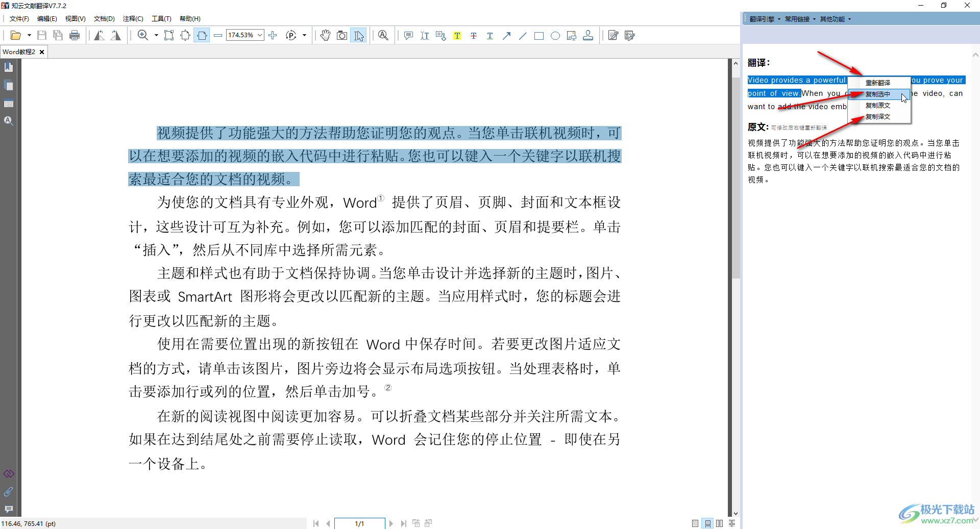Open the 其他功能 dropdown
Viewport: 980px width, 529px height.
click(x=835, y=19)
